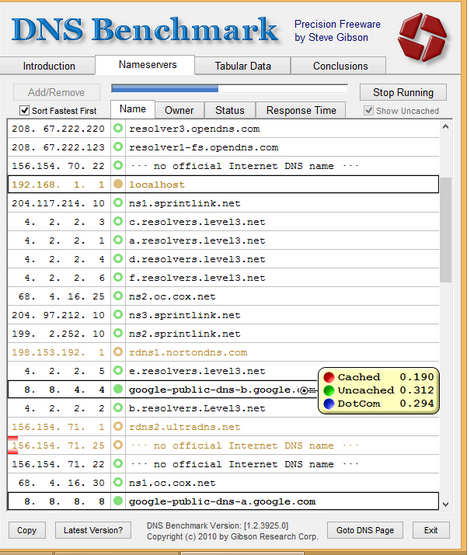
Task: Select the Name sub-tab
Action: tap(132, 109)
